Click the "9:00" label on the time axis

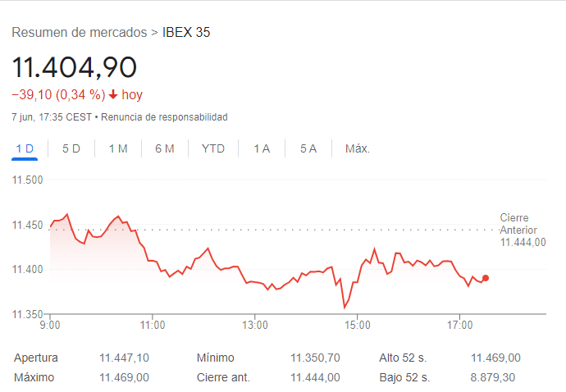pos(50,325)
